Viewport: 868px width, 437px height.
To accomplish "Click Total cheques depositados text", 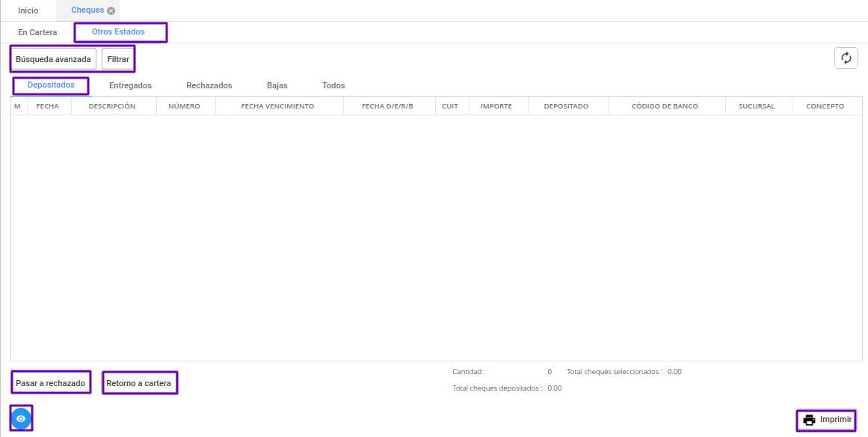I will click(497, 388).
